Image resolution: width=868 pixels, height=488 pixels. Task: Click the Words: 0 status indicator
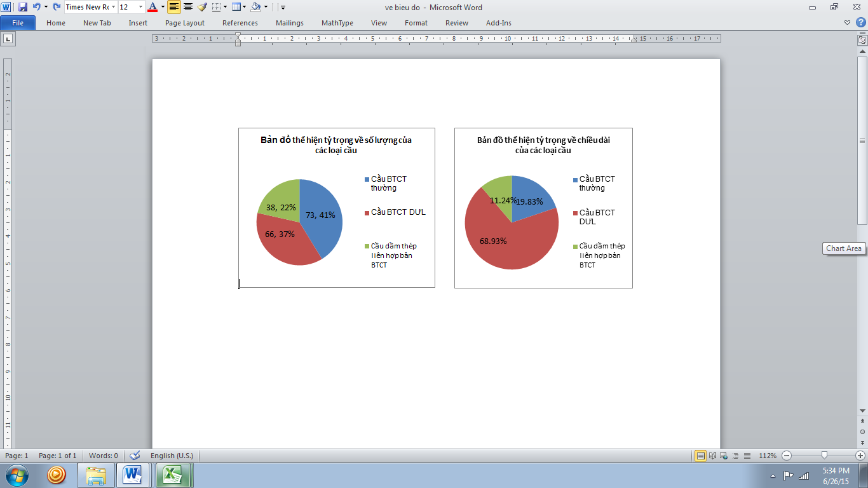coord(104,456)
